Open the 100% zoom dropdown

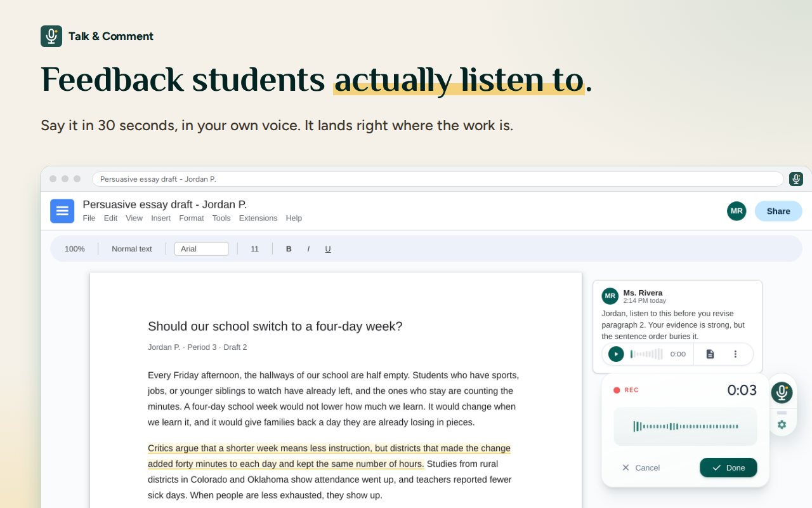pos(75,249)
